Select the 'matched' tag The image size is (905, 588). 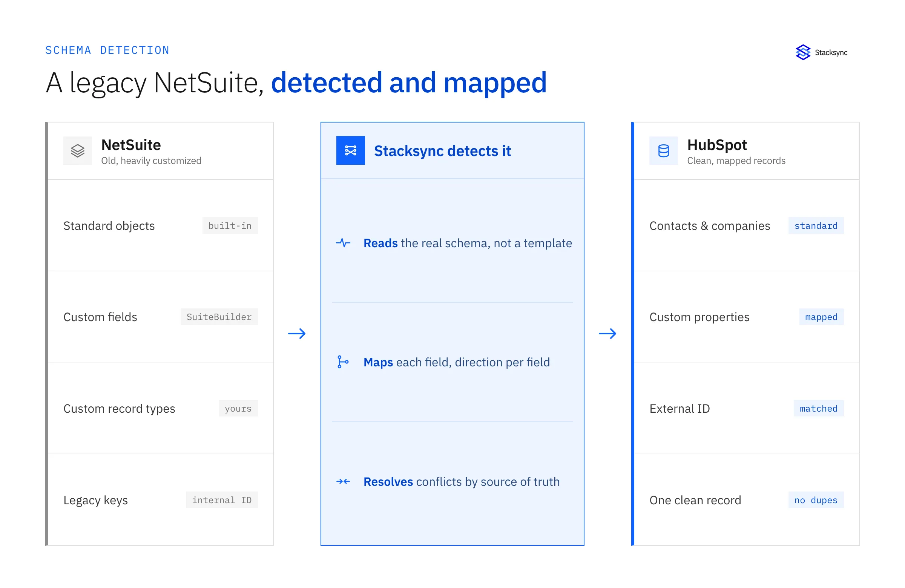[818, 408]
